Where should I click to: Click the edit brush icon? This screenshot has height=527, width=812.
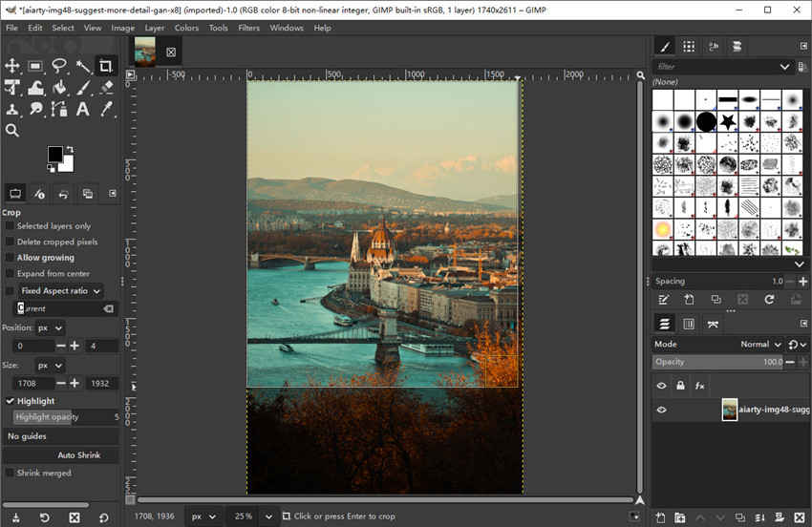point(663,299)
